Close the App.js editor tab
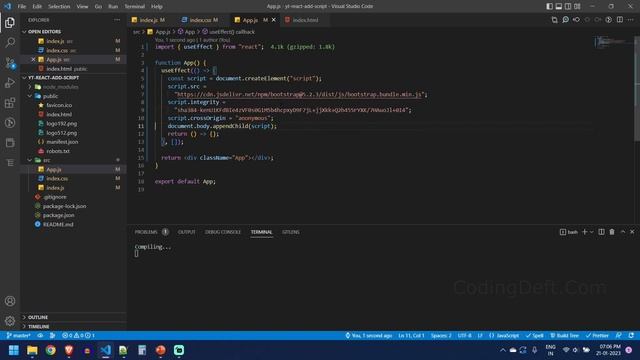The height and width of the screenshot is (360, 640). [273, 20]
